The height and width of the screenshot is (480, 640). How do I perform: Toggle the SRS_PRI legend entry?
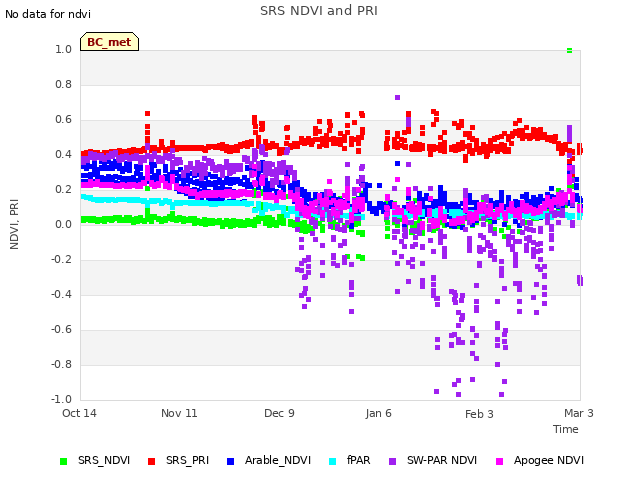click(x=178, y=460)
